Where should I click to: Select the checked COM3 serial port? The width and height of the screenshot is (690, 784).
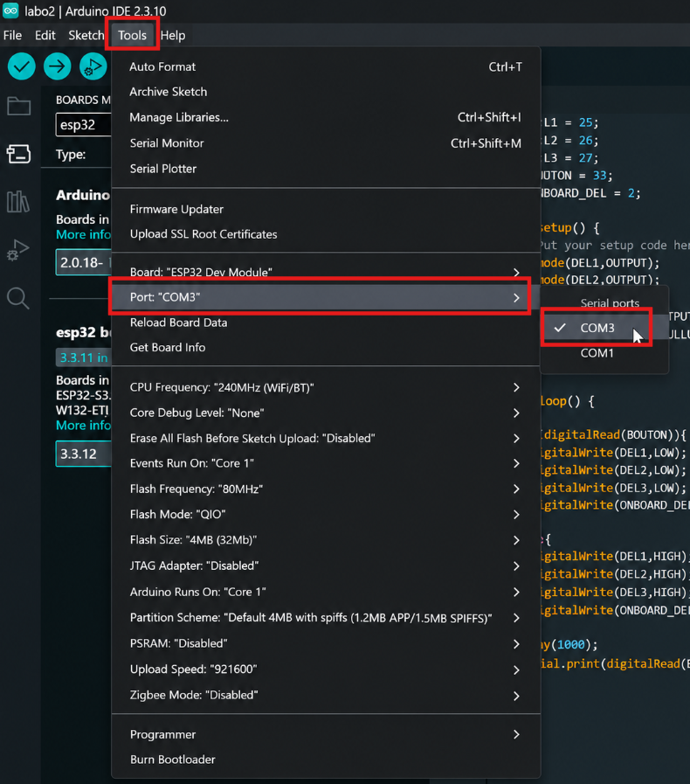pyautogui.click(x=604, y=328)
